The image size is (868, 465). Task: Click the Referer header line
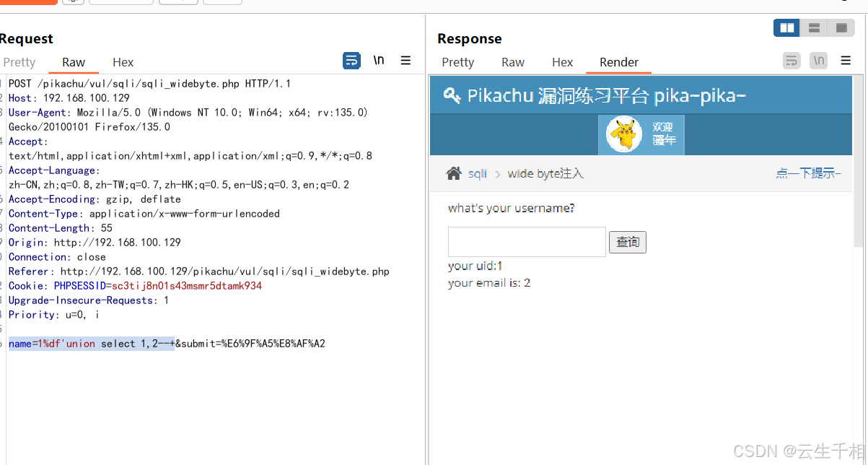point(199,271)
